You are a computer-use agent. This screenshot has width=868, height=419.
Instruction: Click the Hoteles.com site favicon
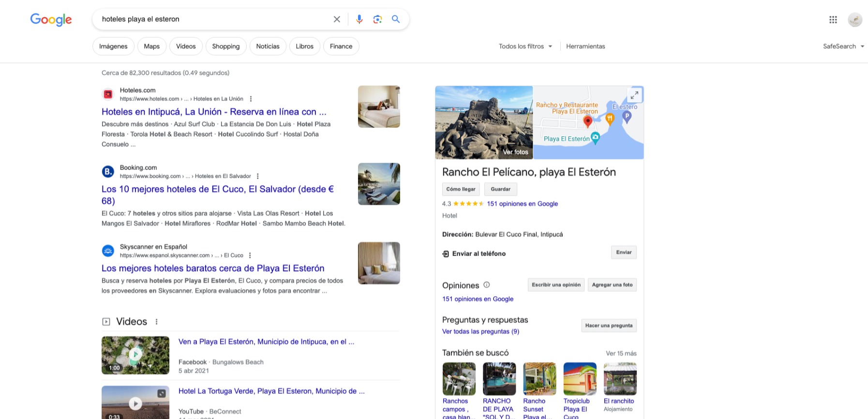pos(108,94)
